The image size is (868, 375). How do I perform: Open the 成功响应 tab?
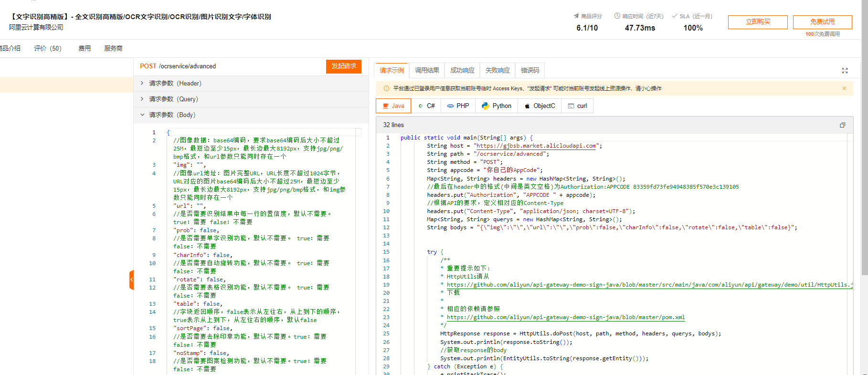(x=462, y=70)
